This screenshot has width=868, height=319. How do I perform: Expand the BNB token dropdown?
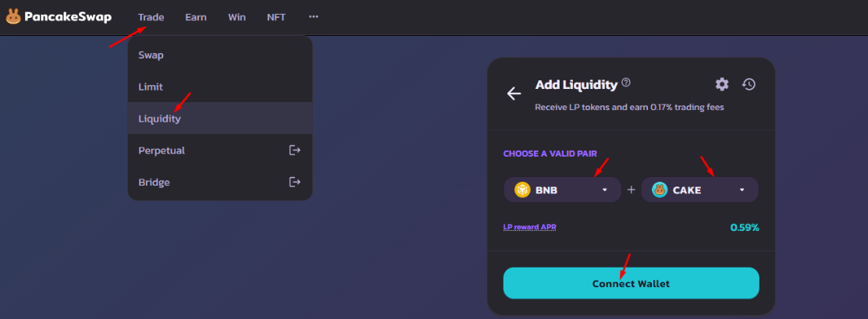563,190
